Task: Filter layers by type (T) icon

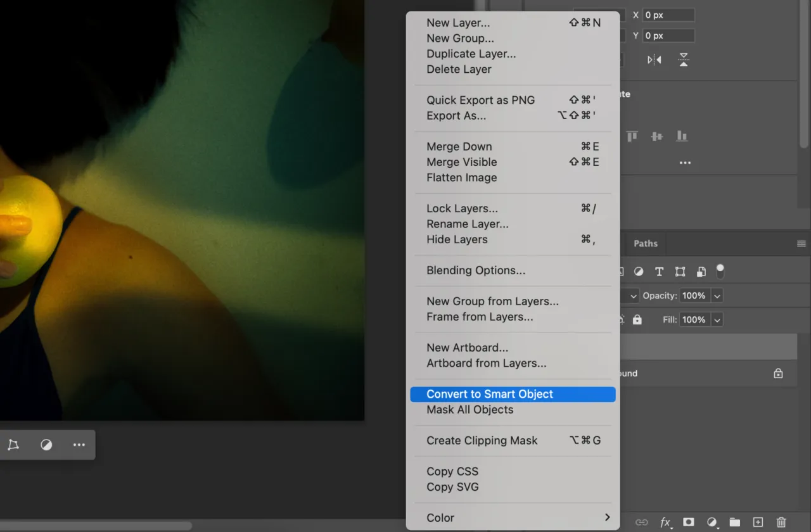Action: coord(659,272)
